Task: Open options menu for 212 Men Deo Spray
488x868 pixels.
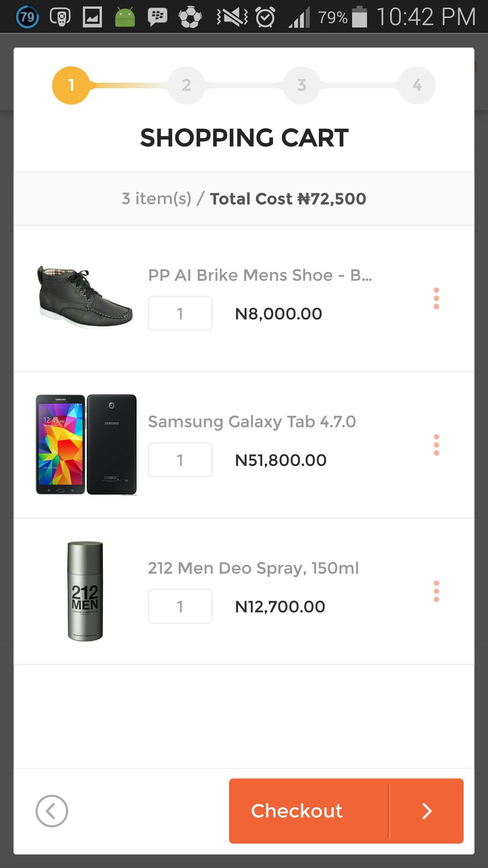Action: tap(436, 591)
